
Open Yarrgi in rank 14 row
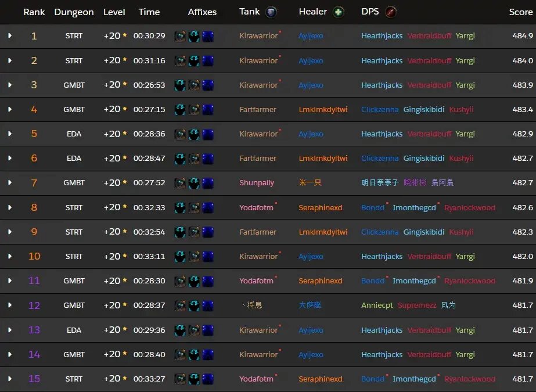(x=465, y=355)
